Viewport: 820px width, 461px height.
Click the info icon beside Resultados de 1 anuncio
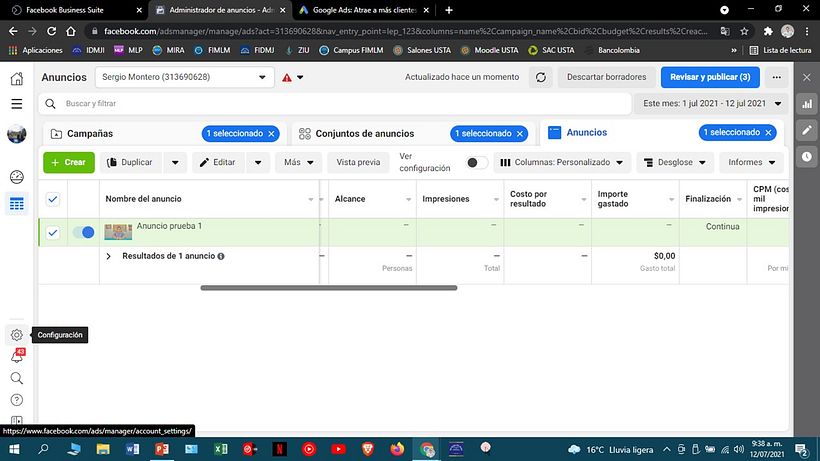click(221, 256)
